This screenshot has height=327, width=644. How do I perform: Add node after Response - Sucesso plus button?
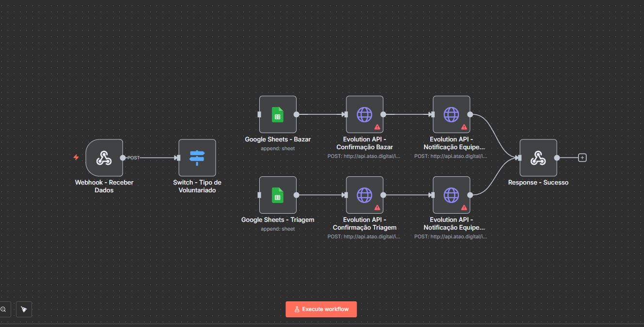(582, 157)
